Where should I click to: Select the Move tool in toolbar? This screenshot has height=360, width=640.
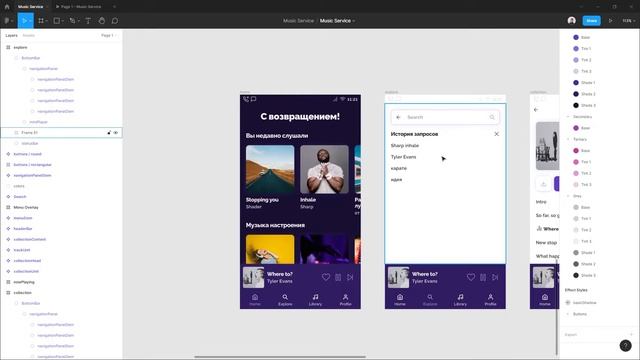24,20
